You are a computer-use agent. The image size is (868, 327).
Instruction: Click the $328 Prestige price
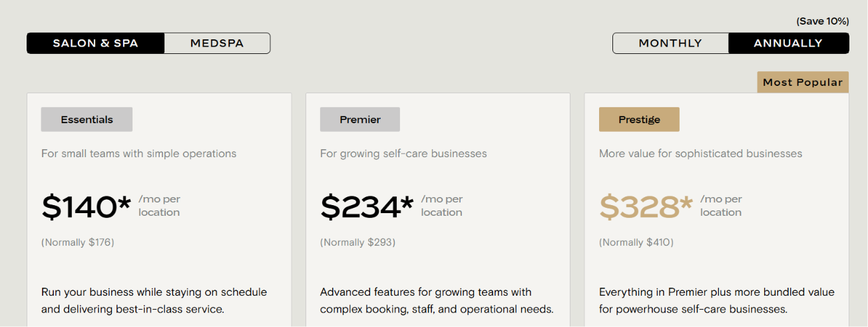(646, 206)
